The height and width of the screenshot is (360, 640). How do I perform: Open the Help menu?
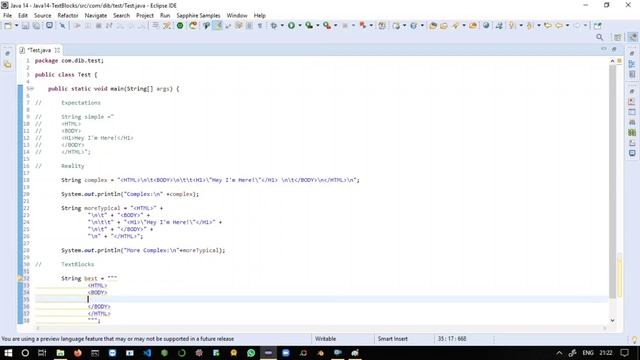(260, 16)
